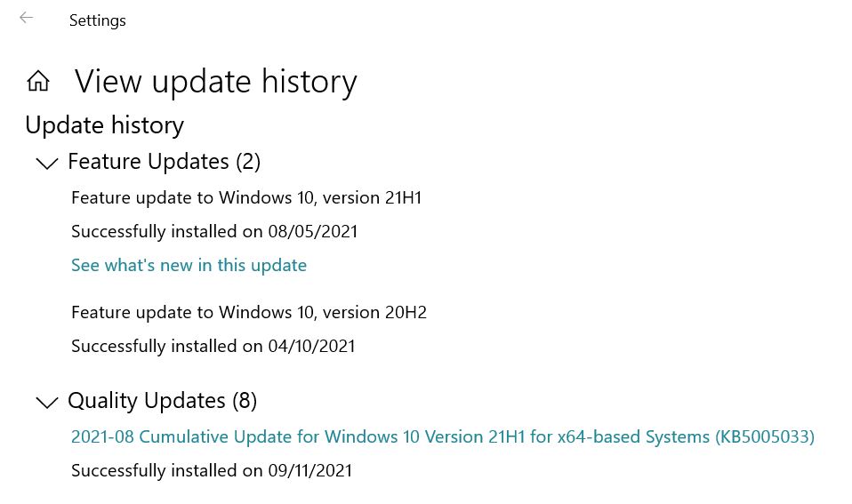This screenshot has height=504, width=852.
Task: Click 'Successfully installed on 09/11/2021' text
Action: coord(212,470)
